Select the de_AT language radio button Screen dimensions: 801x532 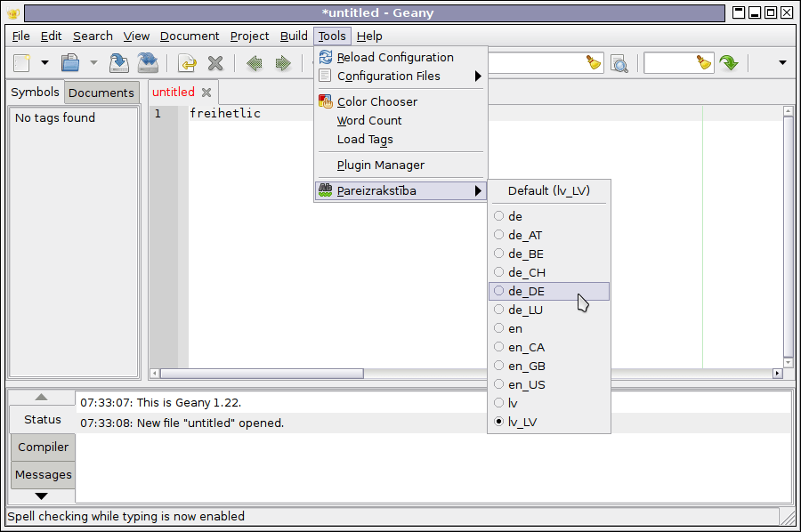click(x=498, y=235)
